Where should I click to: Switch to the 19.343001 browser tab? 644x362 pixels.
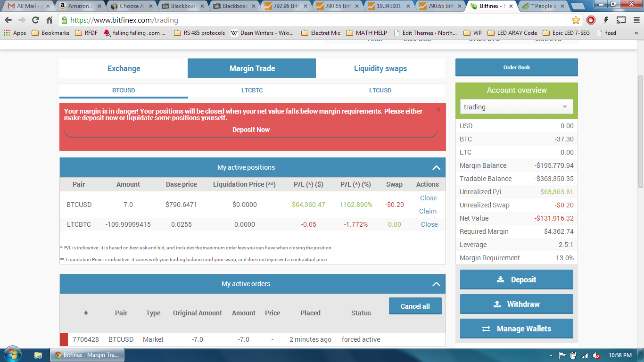(x=389, y=6)
